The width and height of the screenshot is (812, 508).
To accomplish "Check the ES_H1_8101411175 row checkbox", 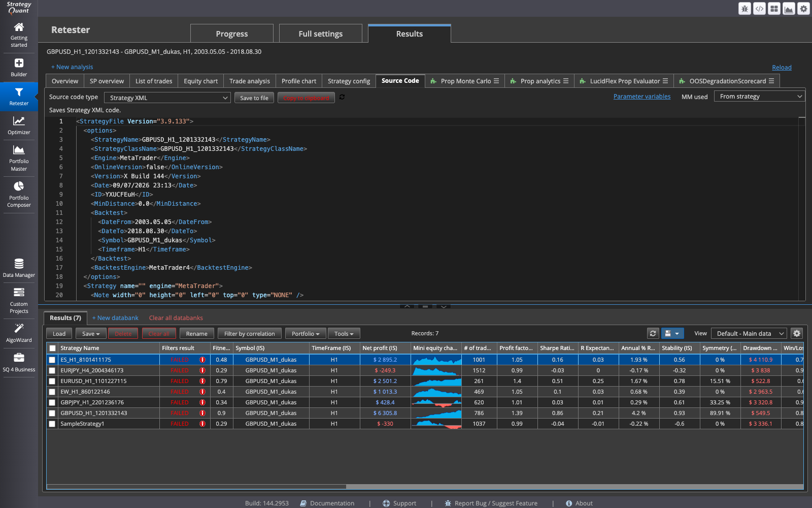I will 52,360.
